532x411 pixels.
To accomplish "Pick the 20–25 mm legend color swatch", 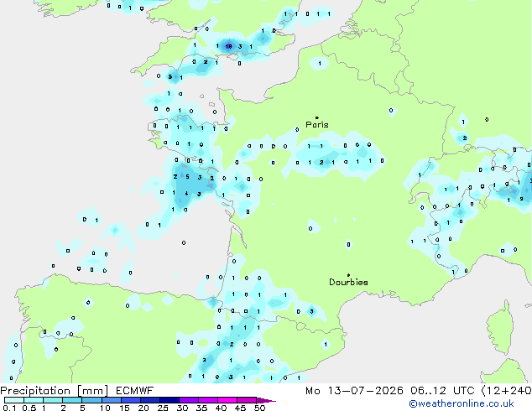I will 149,400.
